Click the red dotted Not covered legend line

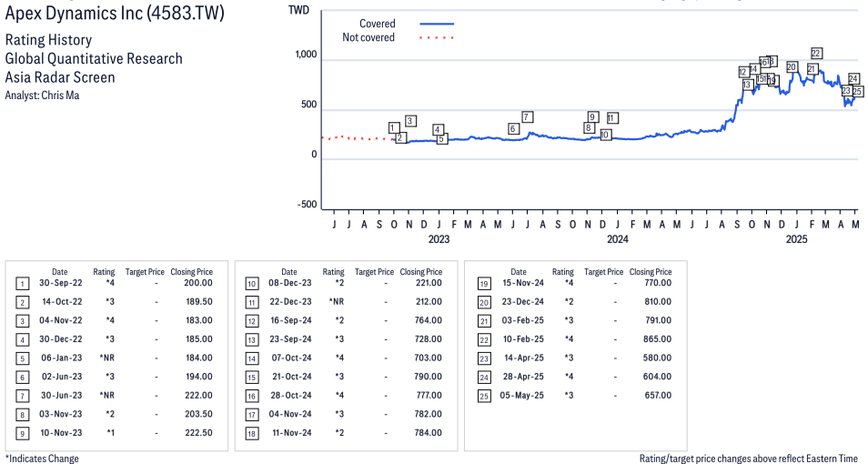point(437,37)
